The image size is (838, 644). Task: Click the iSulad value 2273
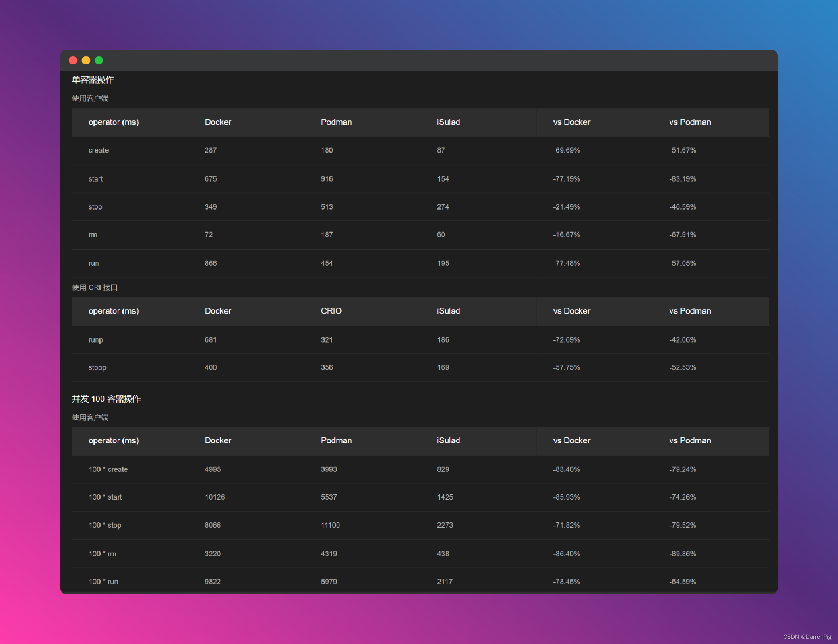point(445,525)
